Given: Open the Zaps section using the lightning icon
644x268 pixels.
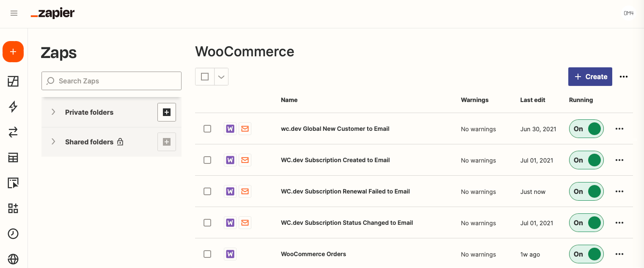Looking at the screenshot, I should [x=13, y=107].
